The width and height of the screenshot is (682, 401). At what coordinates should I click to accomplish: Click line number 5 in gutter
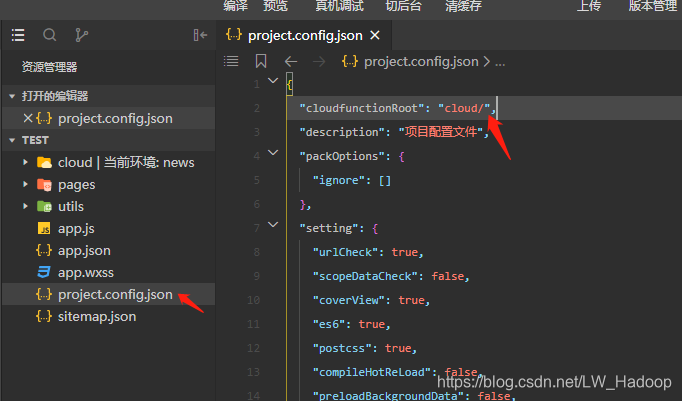257,180
